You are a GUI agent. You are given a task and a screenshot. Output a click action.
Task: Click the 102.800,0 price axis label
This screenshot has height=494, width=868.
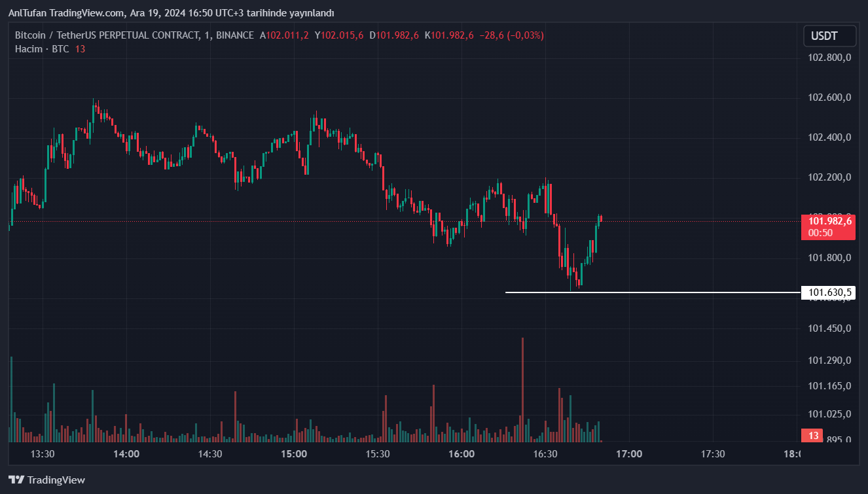829,58
